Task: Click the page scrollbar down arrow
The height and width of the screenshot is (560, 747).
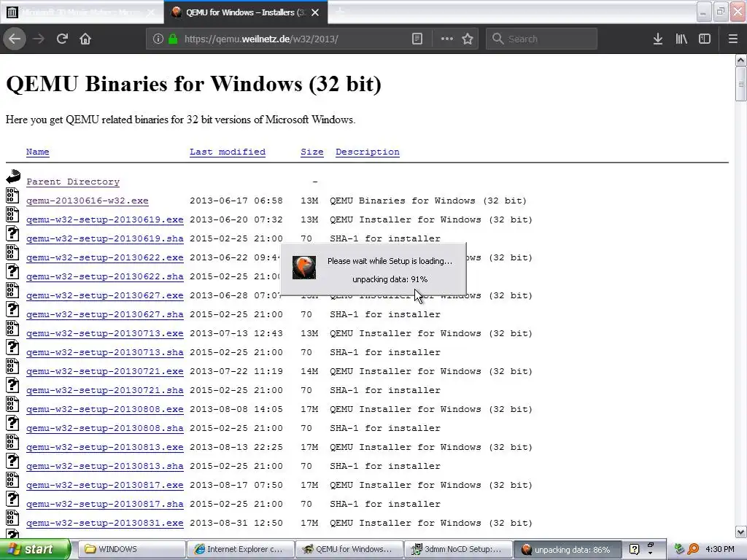Action: pos(740,532)
